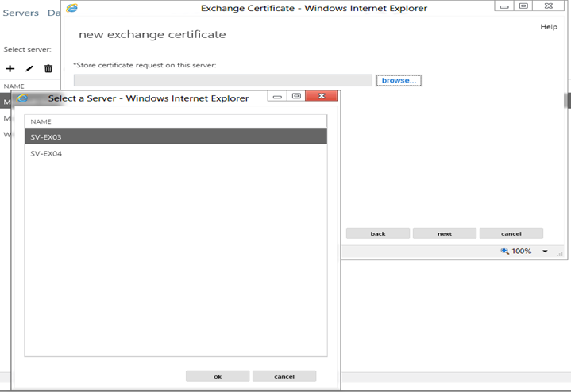Sort servers by NAME column header
571x392 pixels.
tap(176, 121)
